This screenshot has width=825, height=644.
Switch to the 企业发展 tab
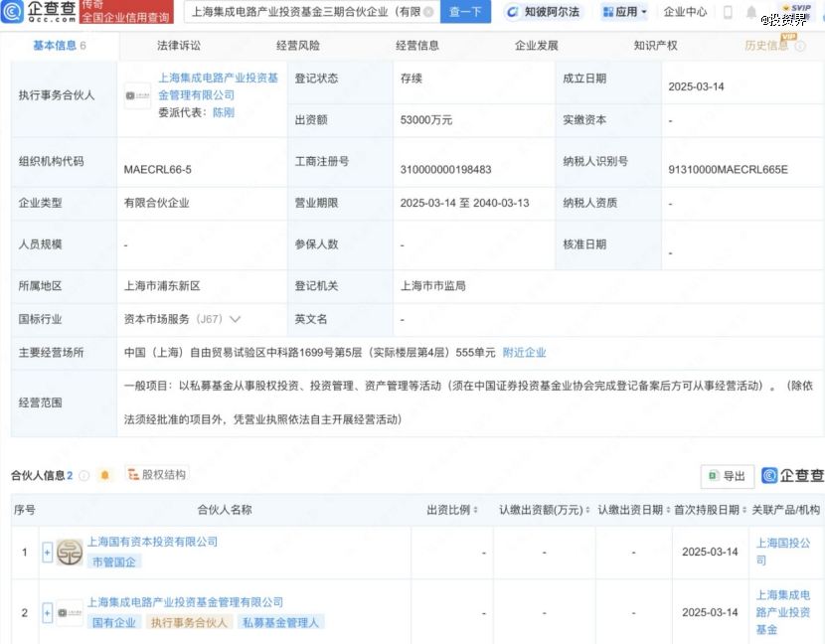(x=536, y=46)
